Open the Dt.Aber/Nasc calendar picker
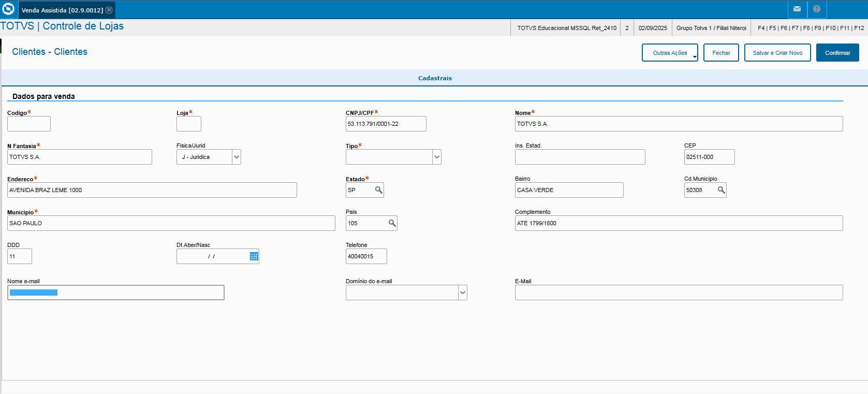868x394 pixels. [x=254, y=256]
